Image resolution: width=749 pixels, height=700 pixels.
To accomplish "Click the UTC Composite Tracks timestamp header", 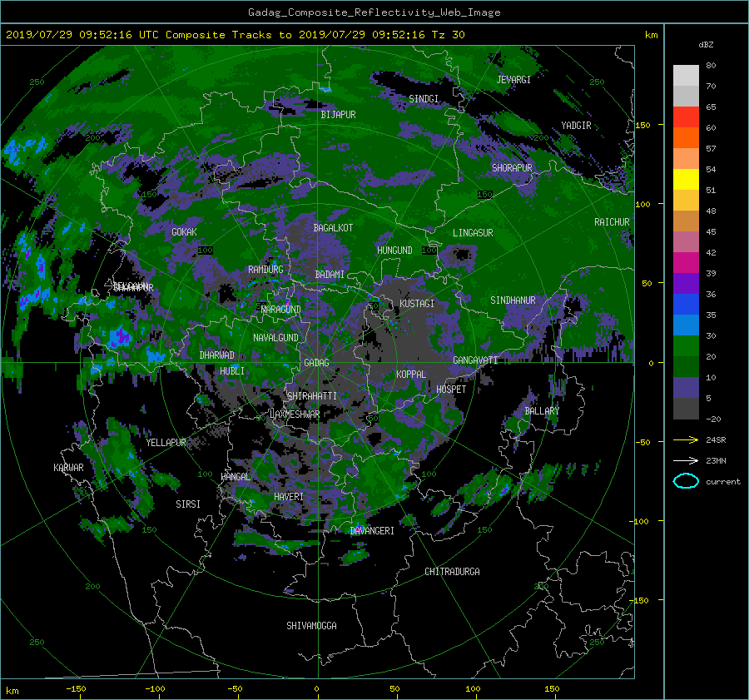I will pos(235,35).
